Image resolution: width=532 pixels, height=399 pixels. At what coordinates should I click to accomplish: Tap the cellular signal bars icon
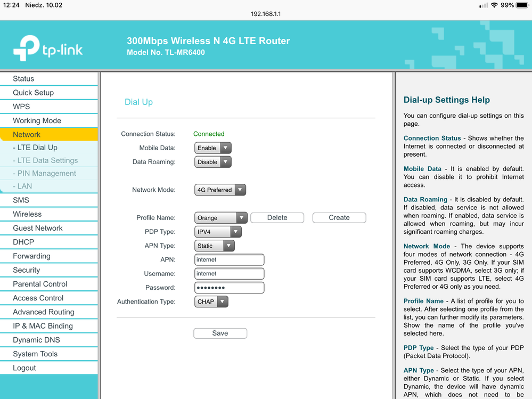click(x=484, y=5)
